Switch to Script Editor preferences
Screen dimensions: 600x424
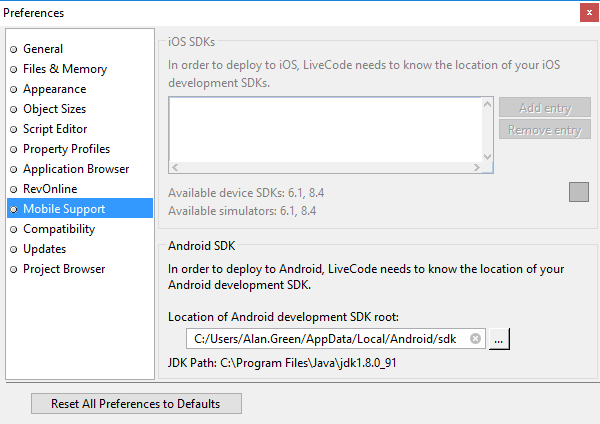[x=55, y=129]
